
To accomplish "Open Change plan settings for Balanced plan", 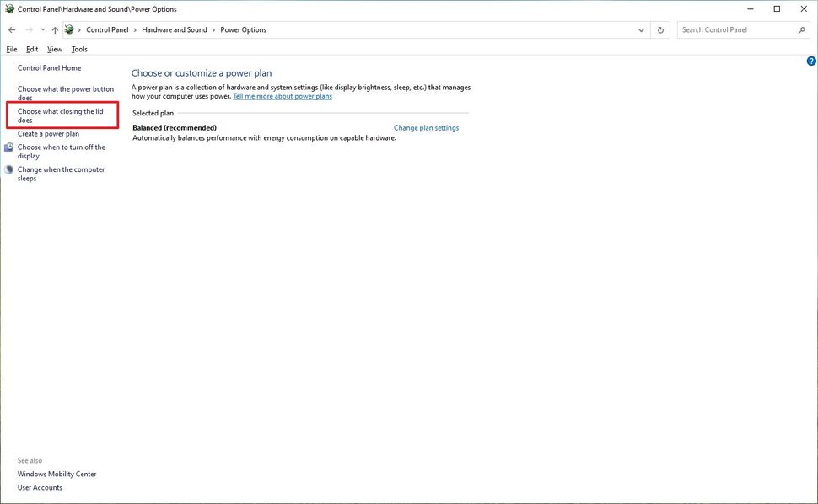I will [x=426, y=128].
